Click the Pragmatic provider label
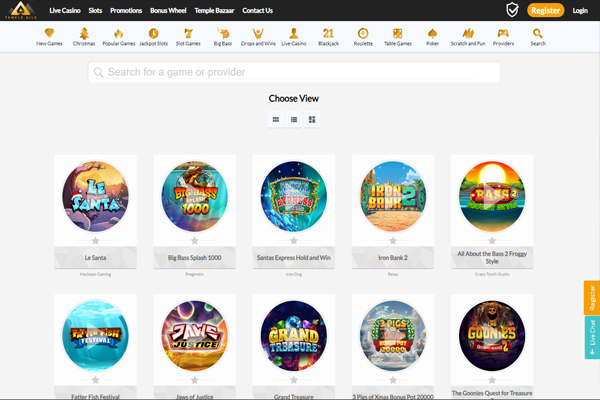 click(x=194, y=274)
